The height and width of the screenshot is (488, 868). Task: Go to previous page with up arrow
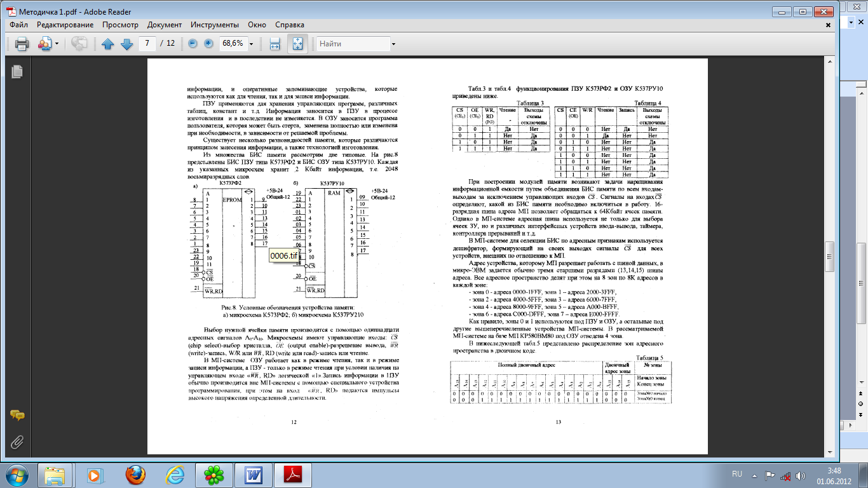(x=107, y=44)
